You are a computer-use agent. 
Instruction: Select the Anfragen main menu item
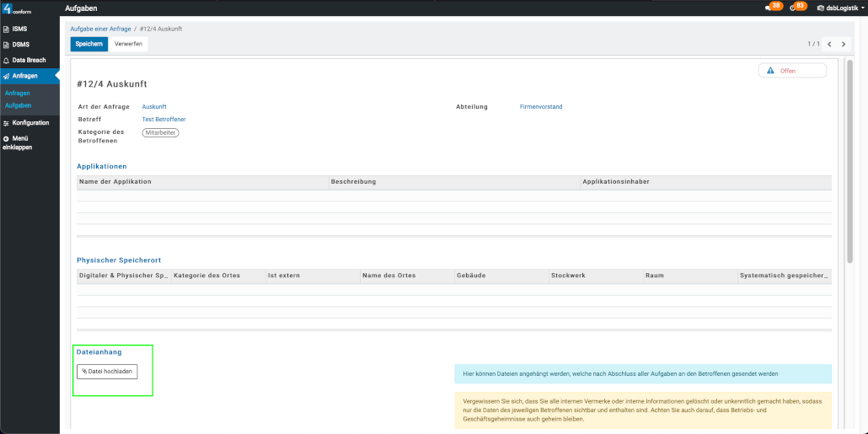coord(24,76)
